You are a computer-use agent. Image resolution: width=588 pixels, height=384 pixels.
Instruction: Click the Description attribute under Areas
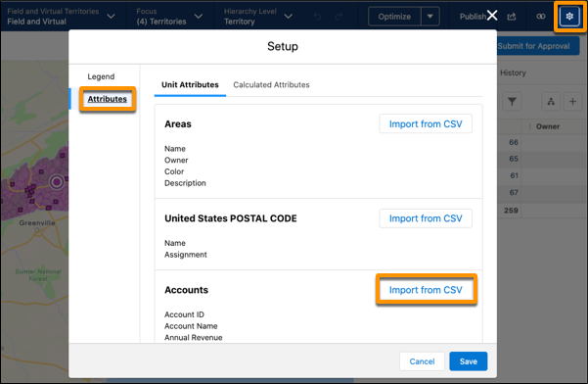(x=185, y=183)
